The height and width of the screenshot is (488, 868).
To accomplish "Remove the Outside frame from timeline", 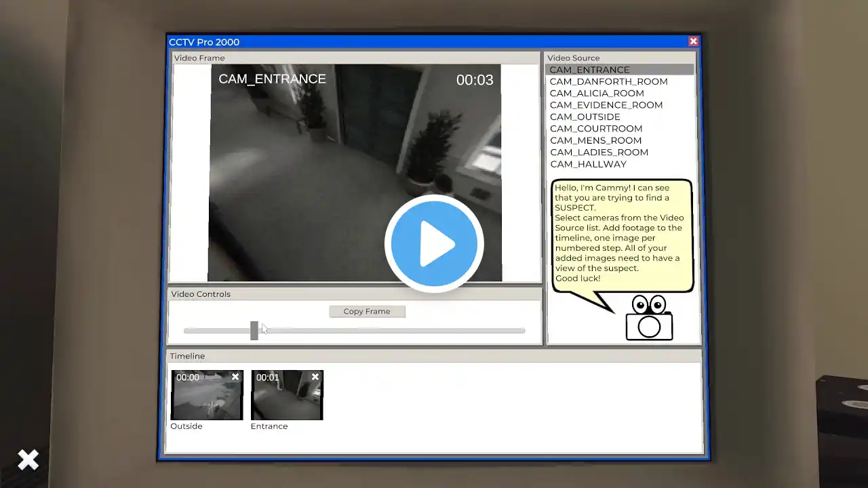I will click(x=235, y=377).
